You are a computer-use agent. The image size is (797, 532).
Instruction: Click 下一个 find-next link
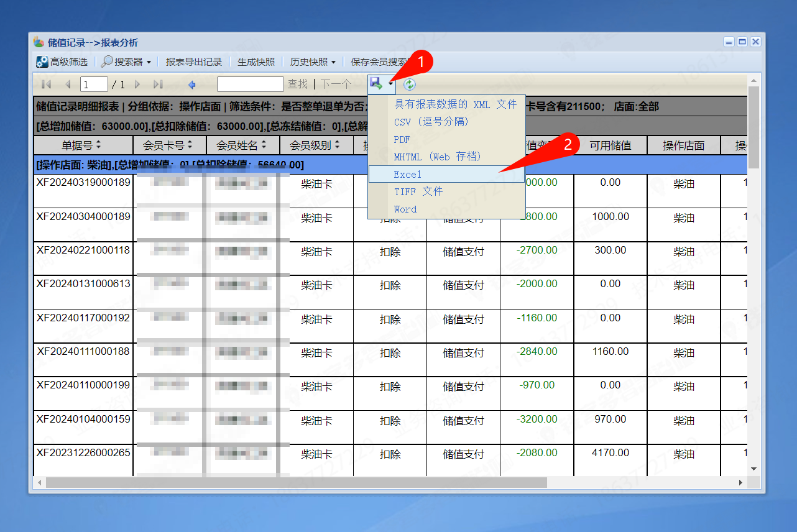[x=336, y=84]
